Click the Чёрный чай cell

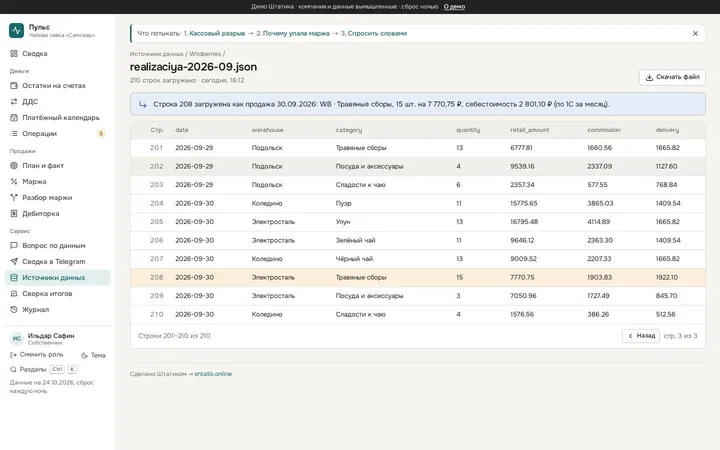(x=354, y=259)
